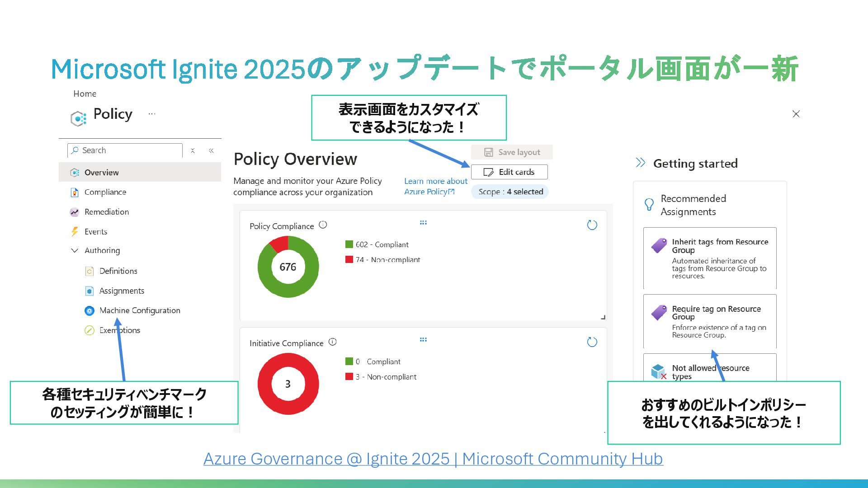
Task: Click the lightbulb Recommended Assignments icon
Action: [649, 205]
